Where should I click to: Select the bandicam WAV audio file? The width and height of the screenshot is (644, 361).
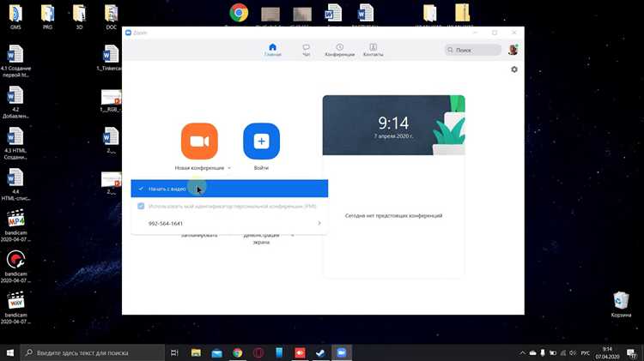(x=15, y=308)
